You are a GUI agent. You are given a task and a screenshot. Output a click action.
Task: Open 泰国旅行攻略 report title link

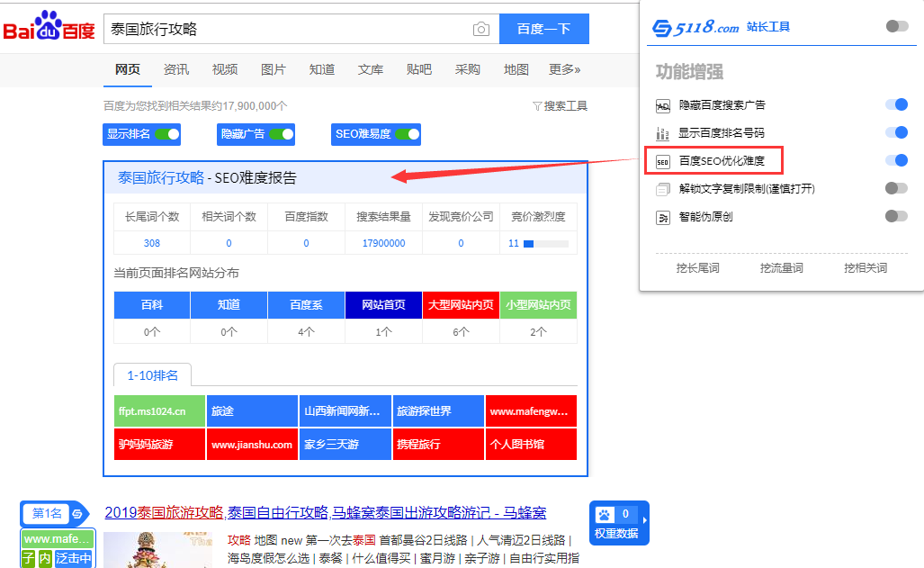click(x=161, y=177)
